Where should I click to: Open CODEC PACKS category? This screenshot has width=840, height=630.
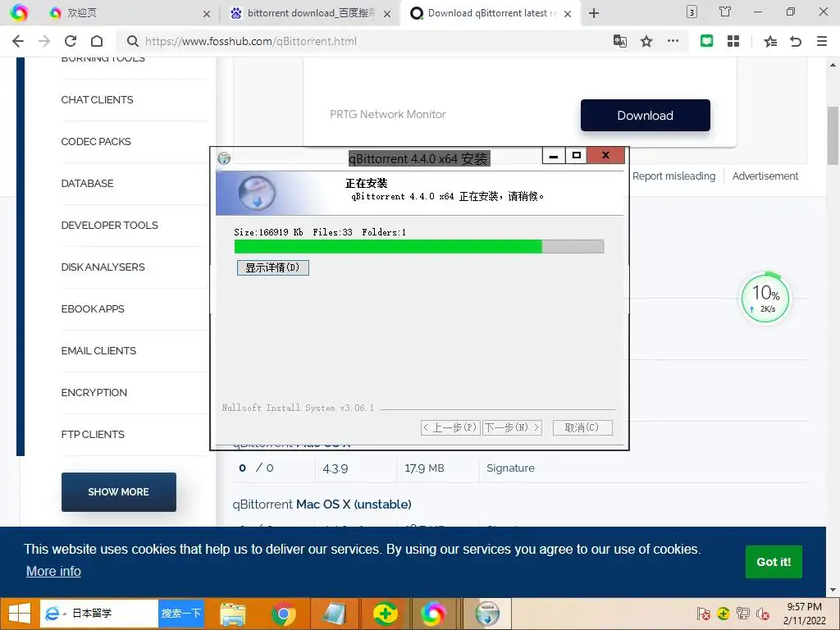pyautogui.click(x=96, y=141)
